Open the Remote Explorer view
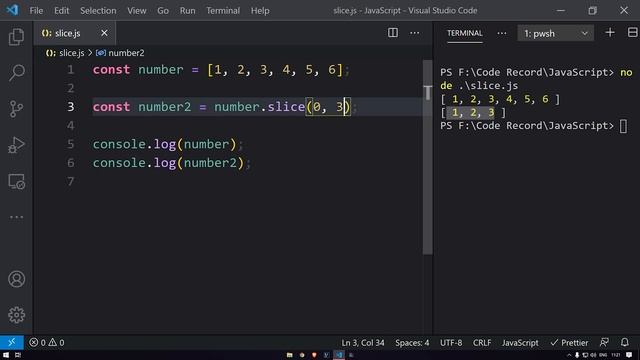 point(16,182)
